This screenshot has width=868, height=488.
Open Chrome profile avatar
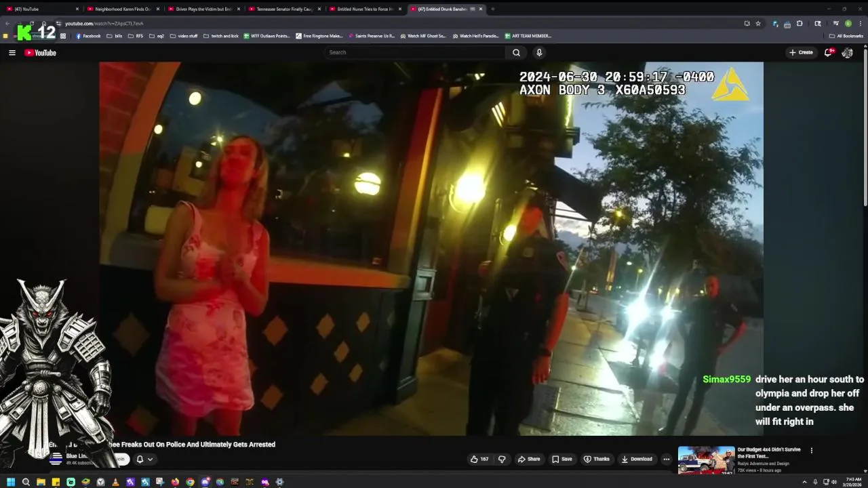pyautogui.click(x=848, y=23)
